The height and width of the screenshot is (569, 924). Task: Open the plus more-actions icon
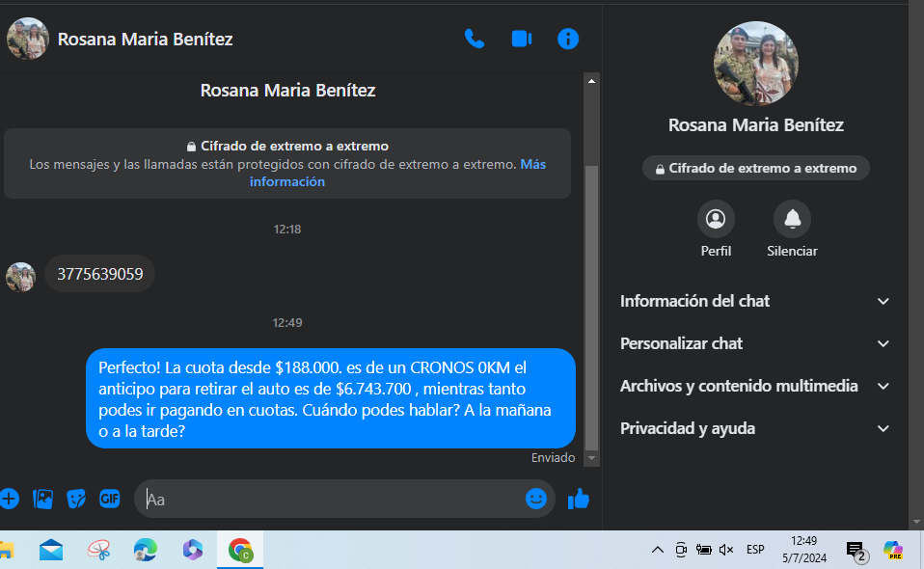pos(9,499)
